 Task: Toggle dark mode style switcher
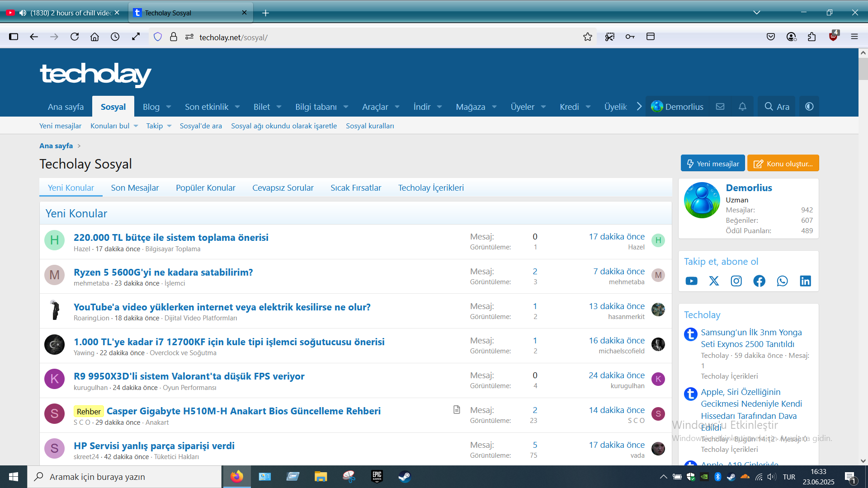click(x=809, y=107)
